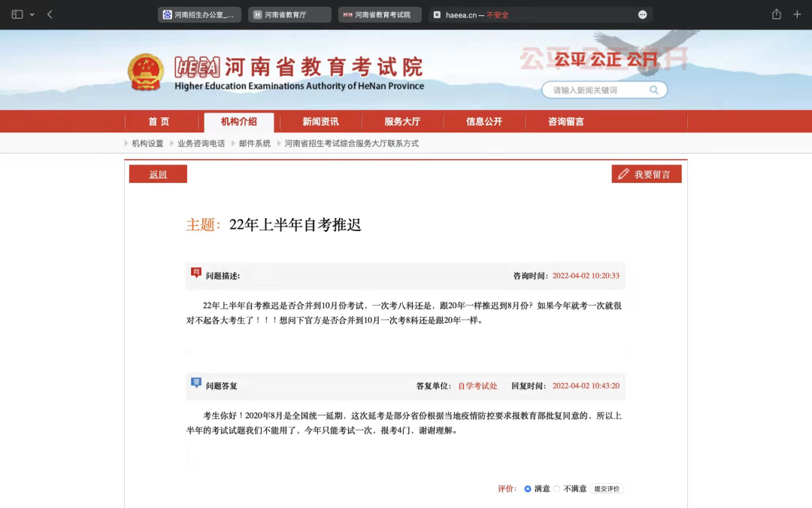Expand the 机构设置 submenu item
This screenshot has width=812, height=508.
pyautogui.click(x=147, y=143)
